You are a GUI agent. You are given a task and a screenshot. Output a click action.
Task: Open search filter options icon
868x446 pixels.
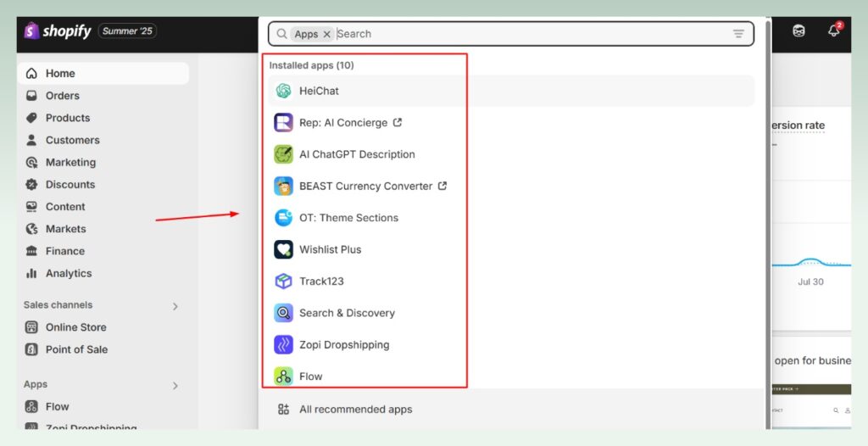click(738, 34)
